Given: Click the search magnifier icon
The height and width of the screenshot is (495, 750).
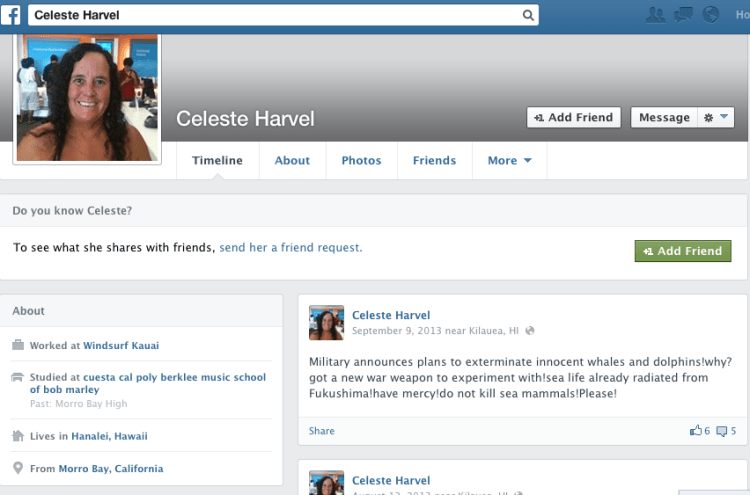Looking at the screenshot, I should pos(528,15).
